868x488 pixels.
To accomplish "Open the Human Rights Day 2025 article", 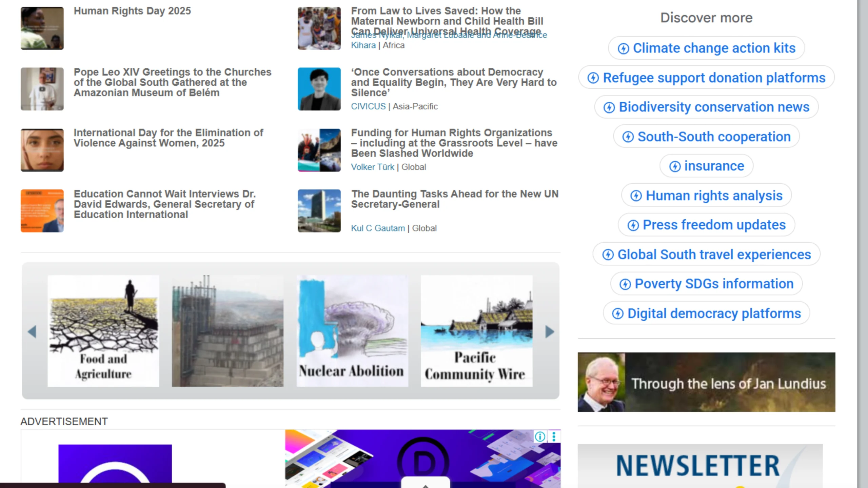I will pos(132,11).
